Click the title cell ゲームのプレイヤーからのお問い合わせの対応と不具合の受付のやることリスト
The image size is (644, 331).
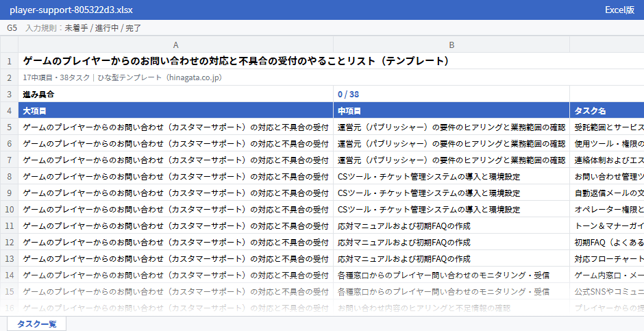tap(236, 61)
